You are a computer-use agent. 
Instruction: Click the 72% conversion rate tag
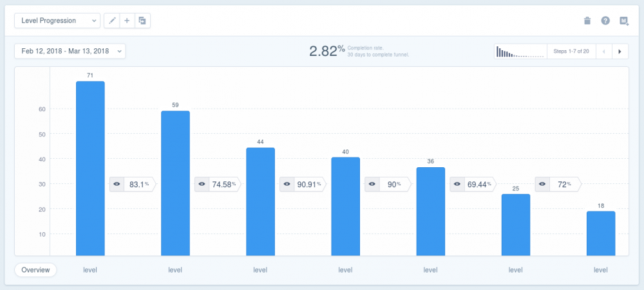click(558, 184)
